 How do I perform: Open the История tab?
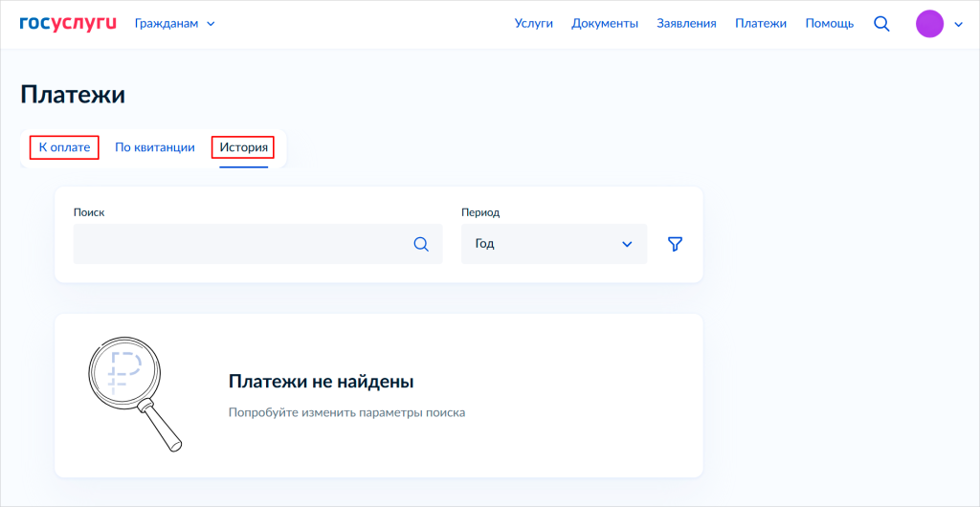click(x=243, y=147)
